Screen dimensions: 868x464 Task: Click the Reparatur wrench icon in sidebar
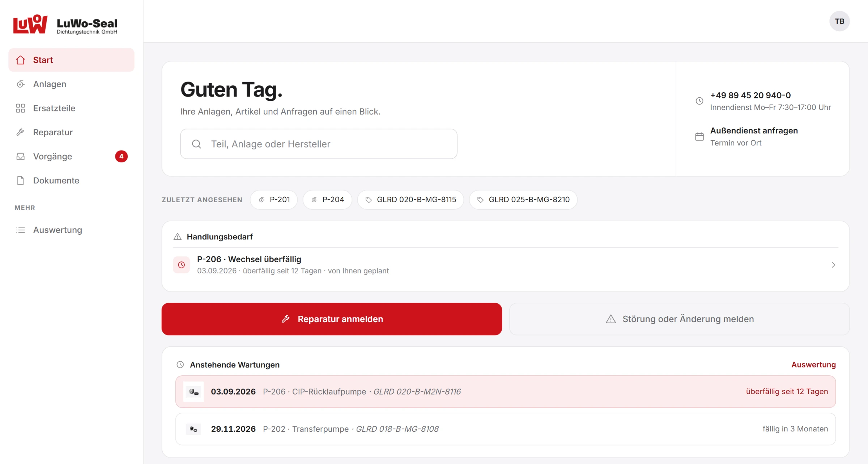(21, 132)
